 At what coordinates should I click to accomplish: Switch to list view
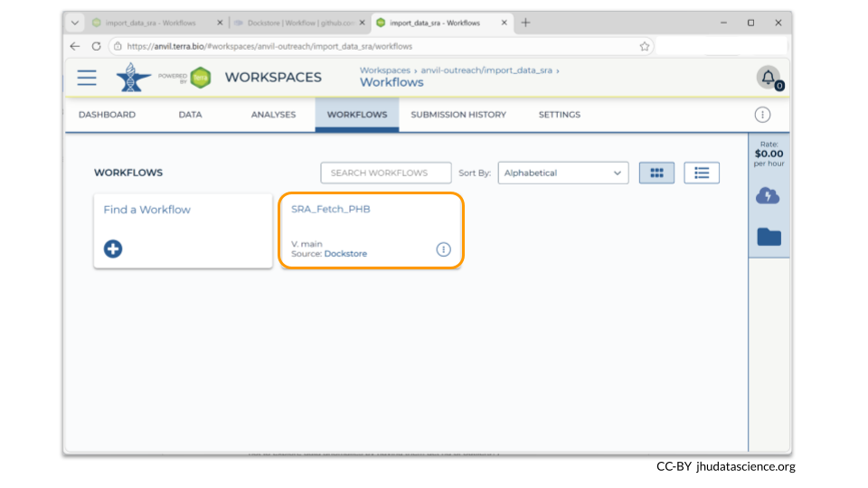point(702,173)
